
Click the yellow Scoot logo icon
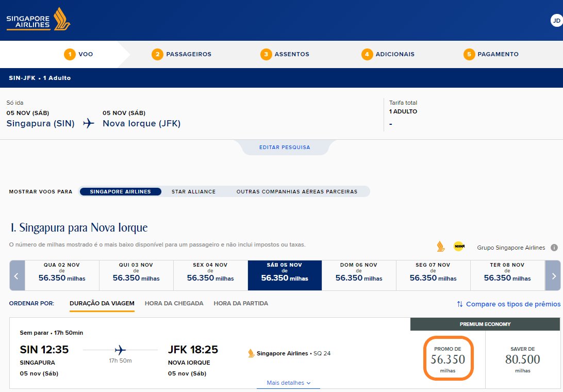(x=459, y=247)
